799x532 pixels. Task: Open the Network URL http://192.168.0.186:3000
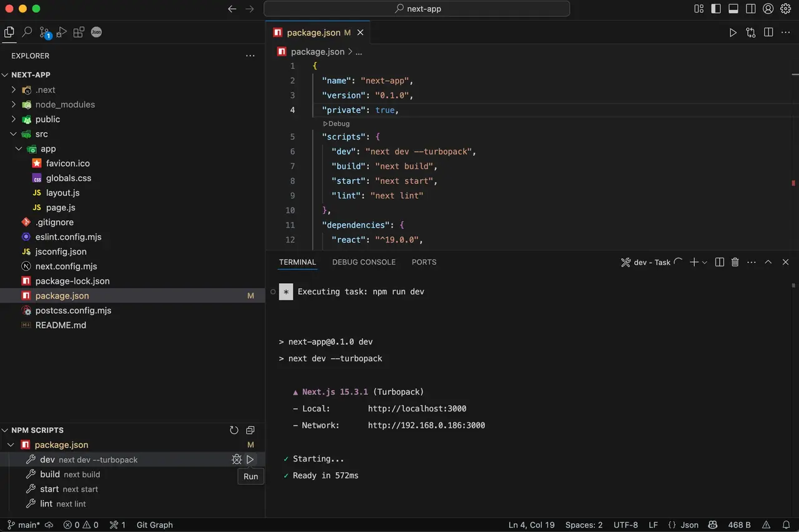(x=426, y=426)
